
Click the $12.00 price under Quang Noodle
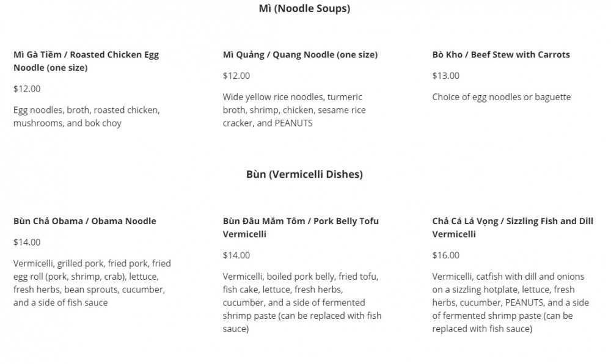(x=236, y=76)
